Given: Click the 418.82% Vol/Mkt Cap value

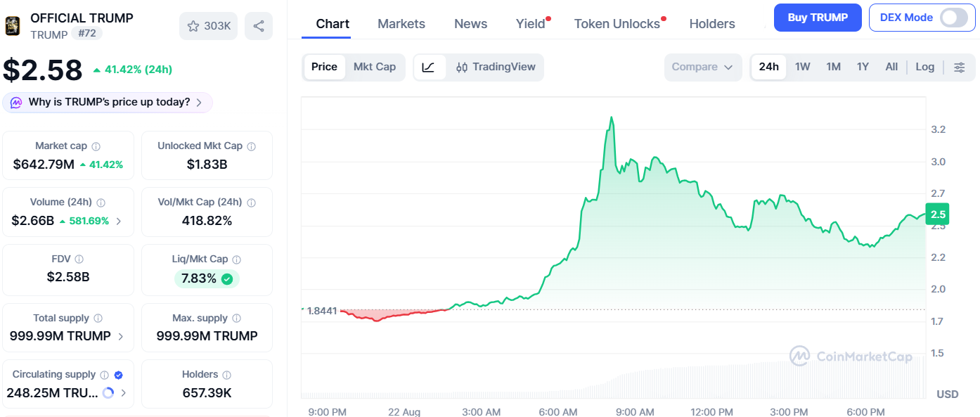Looking at the screenshot, I should [x=207, y=221].
